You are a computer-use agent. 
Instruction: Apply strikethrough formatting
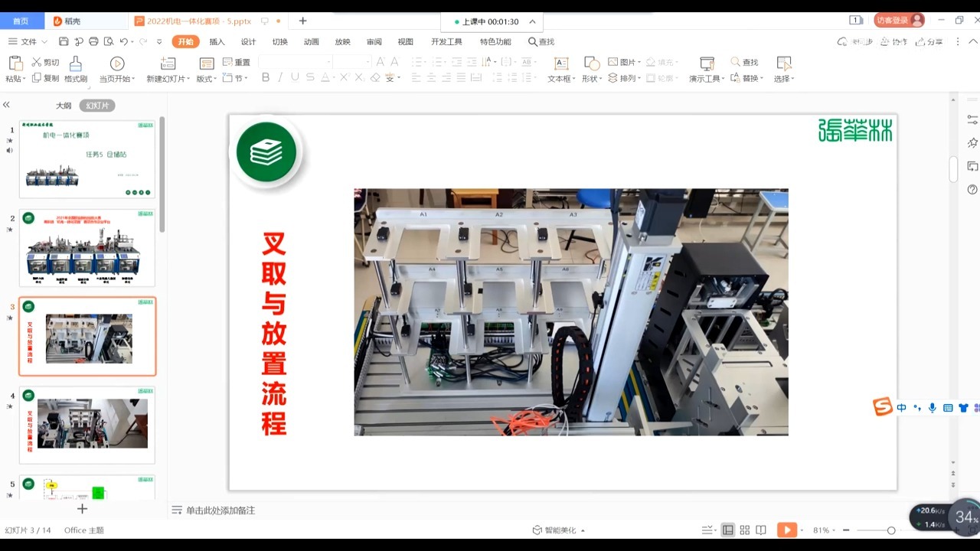tap(310, 77)
